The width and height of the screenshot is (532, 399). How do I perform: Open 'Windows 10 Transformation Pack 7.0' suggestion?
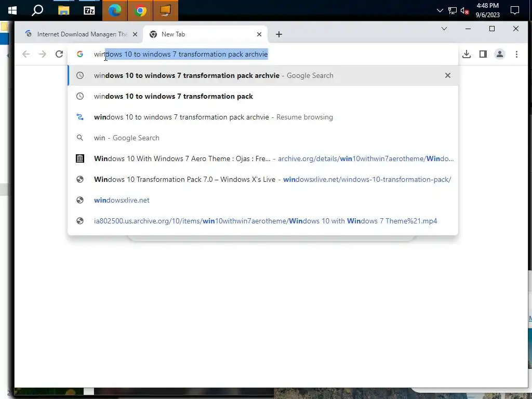pos(262,179)
